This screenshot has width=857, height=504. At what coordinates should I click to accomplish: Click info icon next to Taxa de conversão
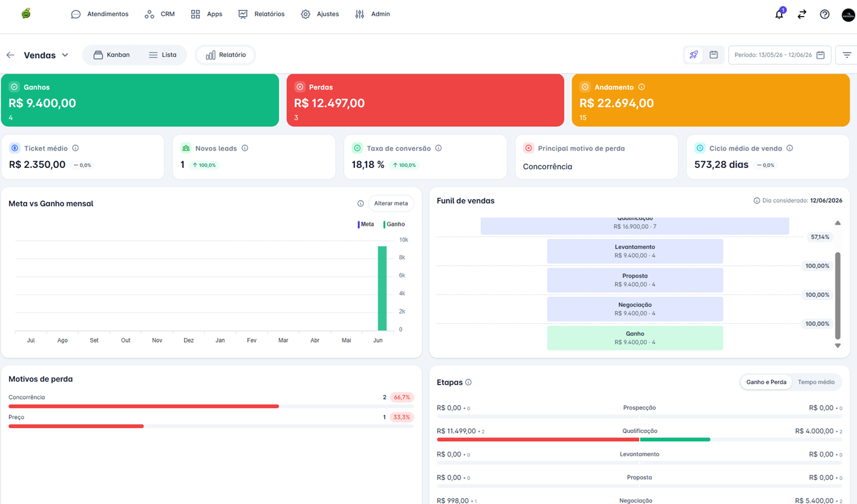(438, 148)
